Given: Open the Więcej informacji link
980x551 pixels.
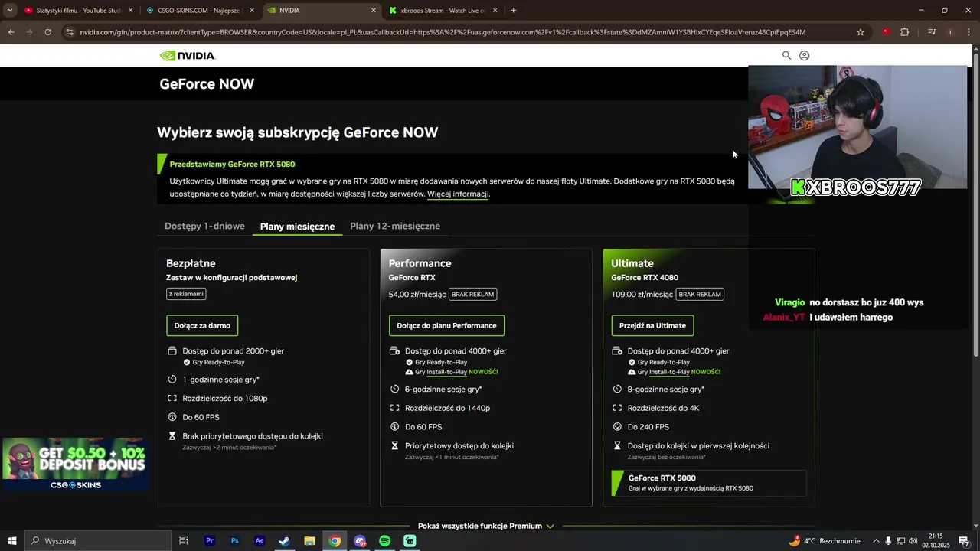Looking at the screenshot, I should tap(458, 194).
